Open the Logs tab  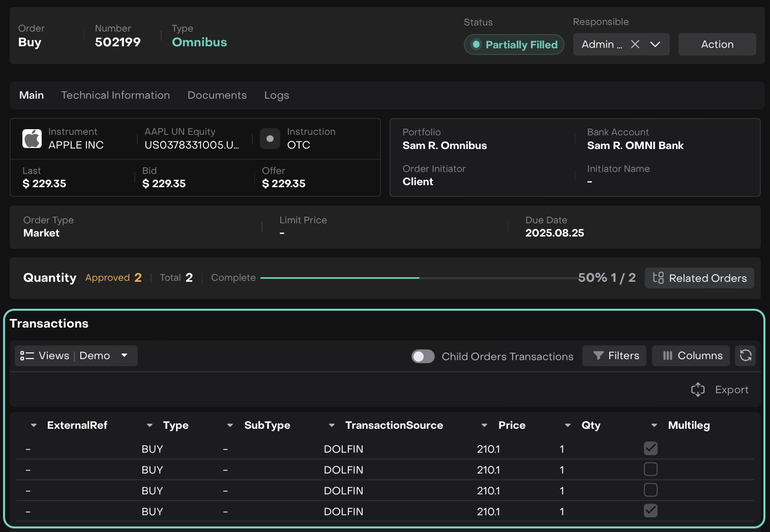point(276,95)
